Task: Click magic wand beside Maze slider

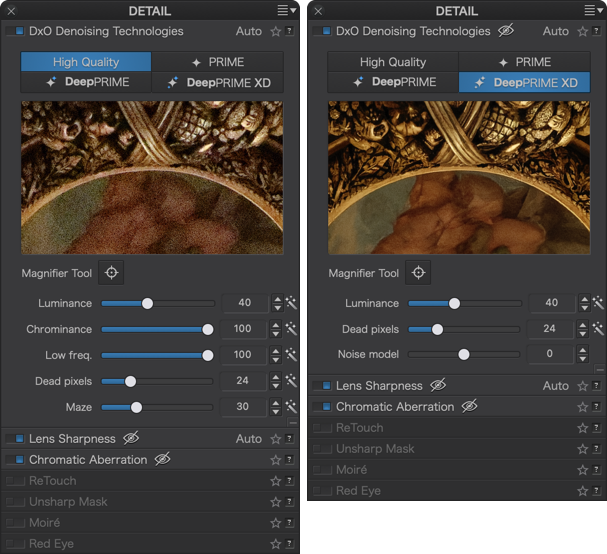Action: pyautogui.click(x=291, y=406)
